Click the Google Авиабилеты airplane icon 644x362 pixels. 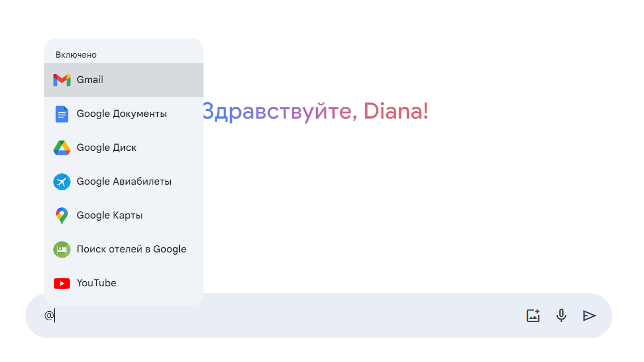point(62,182)
